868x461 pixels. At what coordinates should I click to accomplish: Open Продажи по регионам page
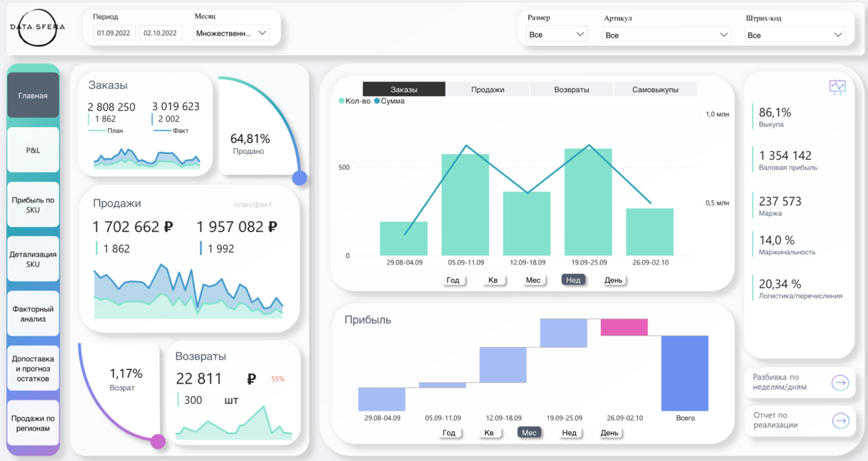[33, 423]
